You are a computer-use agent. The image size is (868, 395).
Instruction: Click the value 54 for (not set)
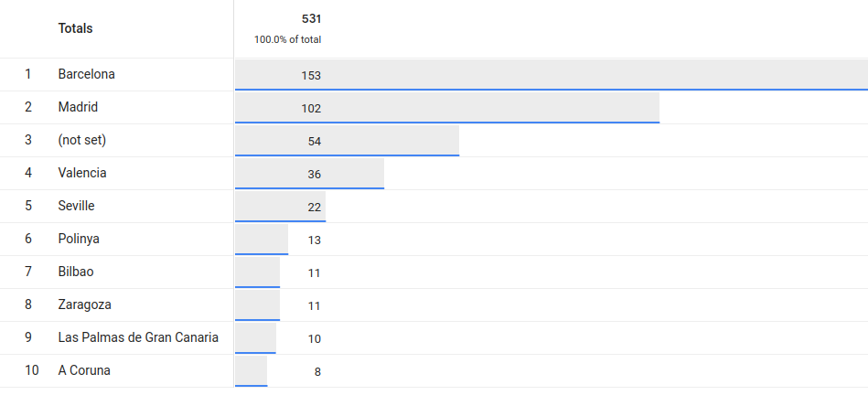click(x=315, y=142)
